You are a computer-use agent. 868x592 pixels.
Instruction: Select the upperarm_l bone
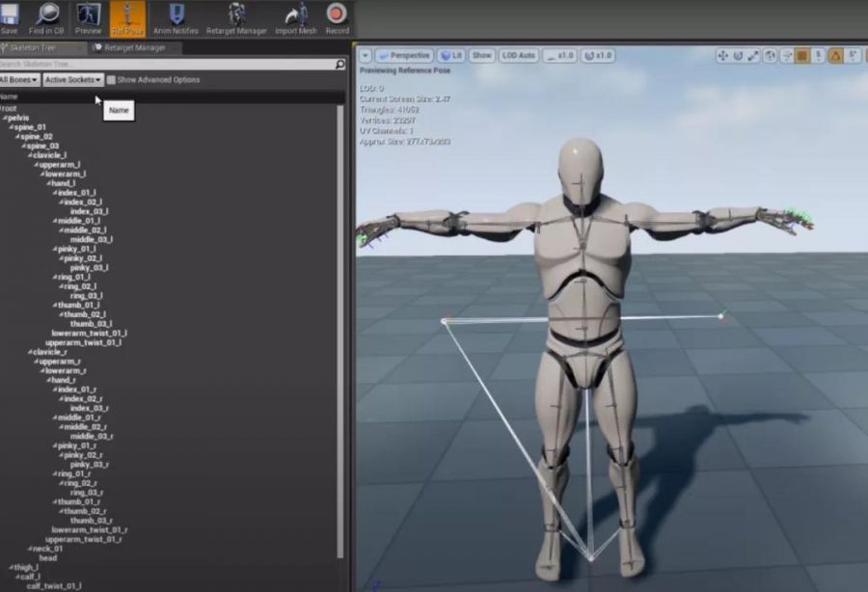tap(59, 165)
